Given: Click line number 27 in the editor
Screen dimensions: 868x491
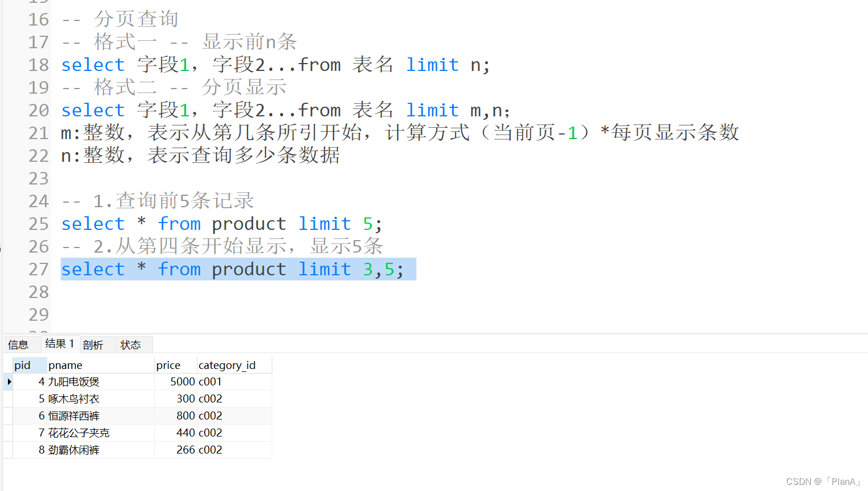Looking at the screenshot, I should point(39,269).
